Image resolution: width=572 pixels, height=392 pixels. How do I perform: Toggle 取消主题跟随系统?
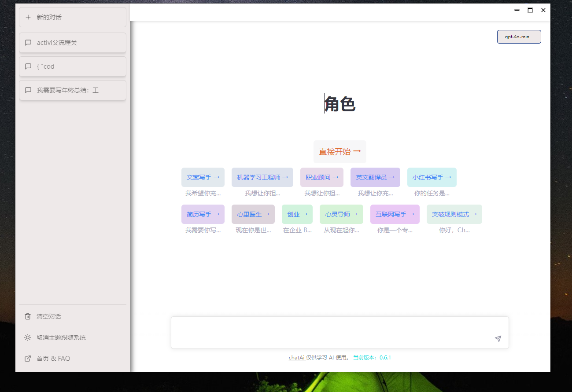click(x=73, y=337)
